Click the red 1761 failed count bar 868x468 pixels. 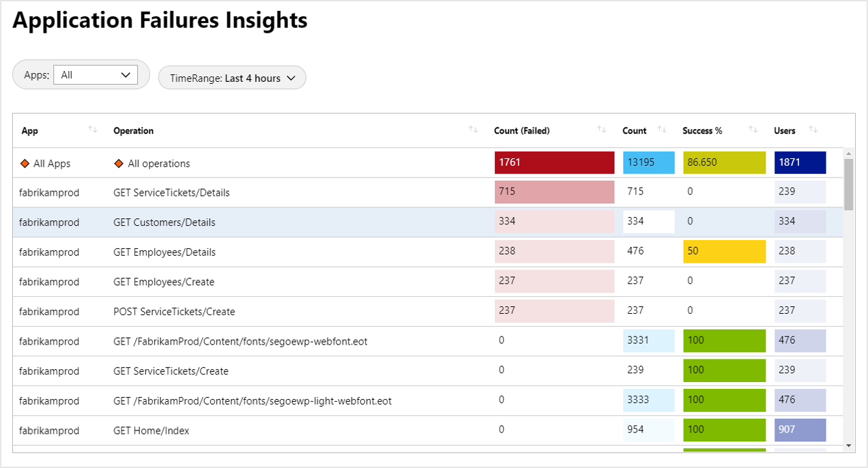(554, 163)
